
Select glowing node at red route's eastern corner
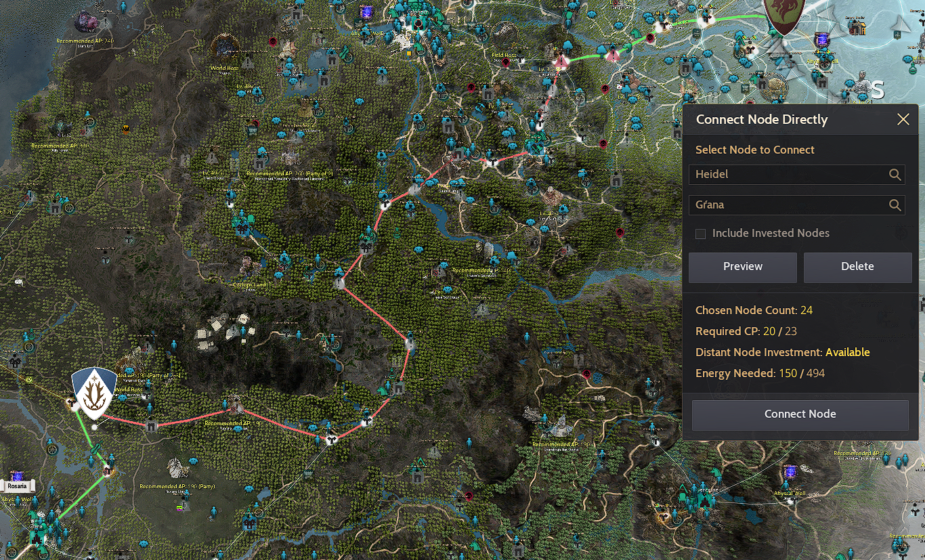pyautogui.click(x=409, y=343)
